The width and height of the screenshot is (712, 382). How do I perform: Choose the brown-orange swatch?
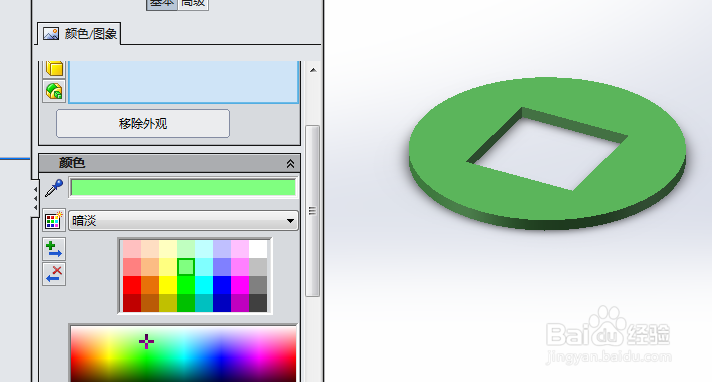(x=150, y=303)
